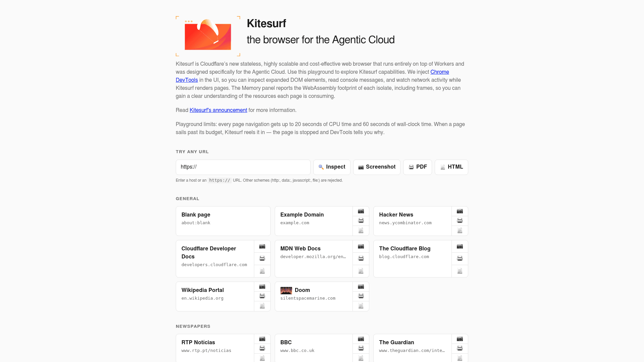PDF printer icon for Cloudflare Developer Docs
This screenshot has width=644, height=362.
pyautogui.click(x=262, y=258)
